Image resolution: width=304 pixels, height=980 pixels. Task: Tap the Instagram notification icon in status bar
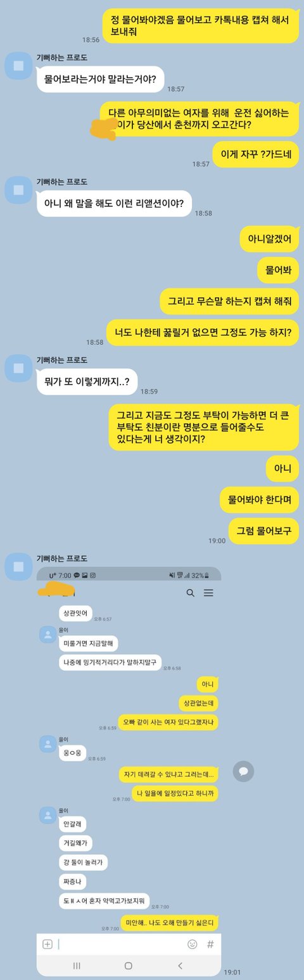pos(92,575)
